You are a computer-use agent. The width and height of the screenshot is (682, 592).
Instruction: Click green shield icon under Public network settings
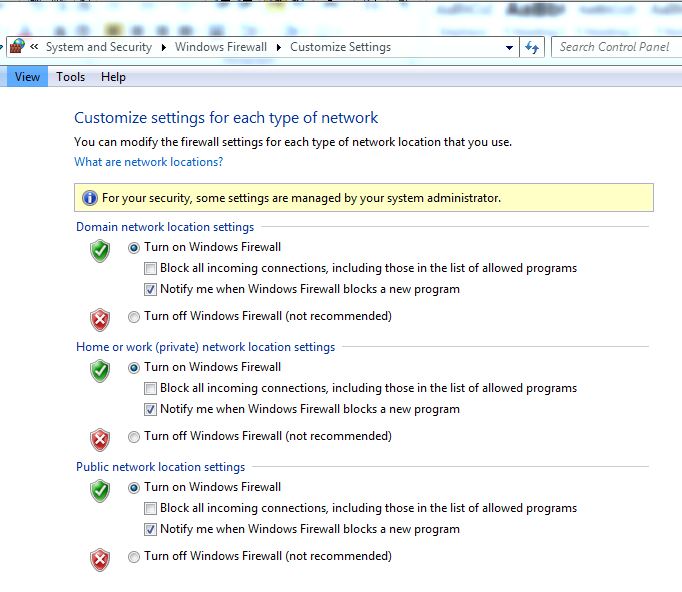[x=100, y=491]
